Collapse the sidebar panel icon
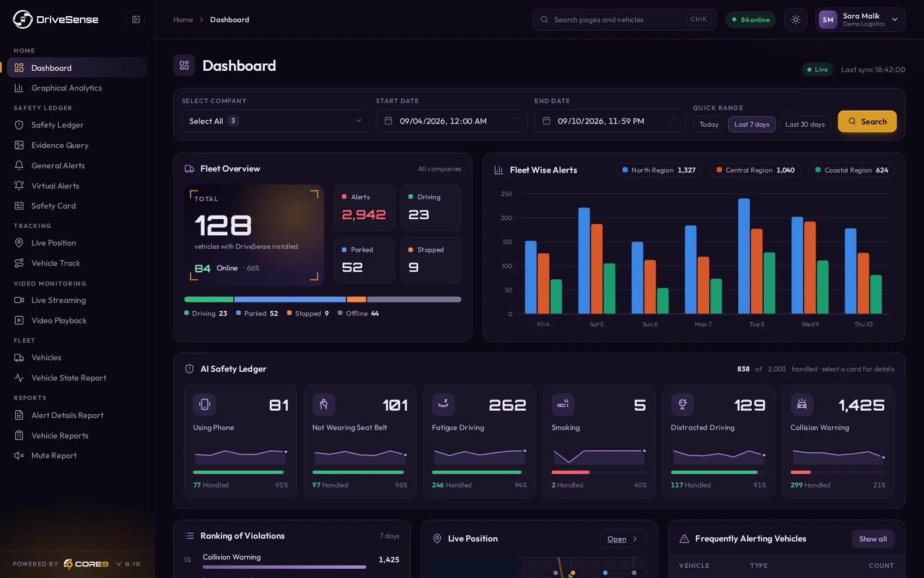This screenshot has height=578, width=924. (136, 19)
